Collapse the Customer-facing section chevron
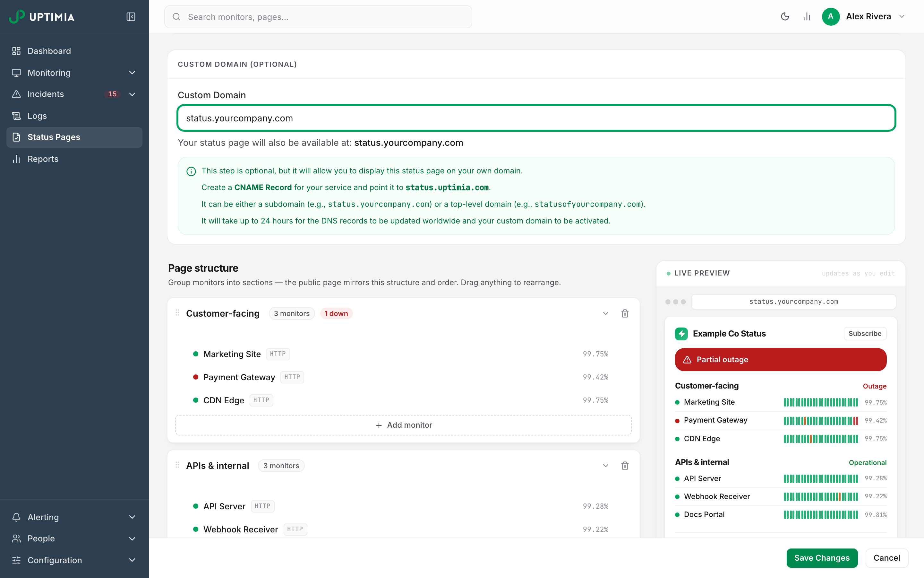The width and height of the screenshot is (924, 578). (x=605, y=313)
